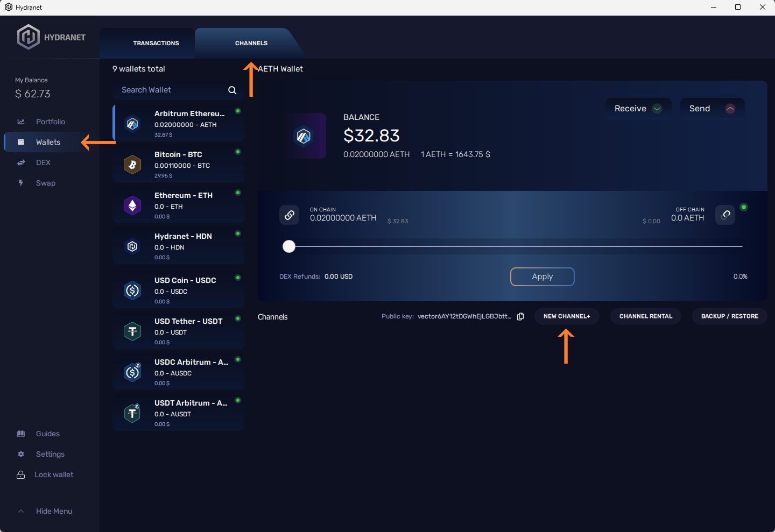Select the Hydranet - HDN wallet name
Screen dimensions: 775x532
tap(183, 236)
